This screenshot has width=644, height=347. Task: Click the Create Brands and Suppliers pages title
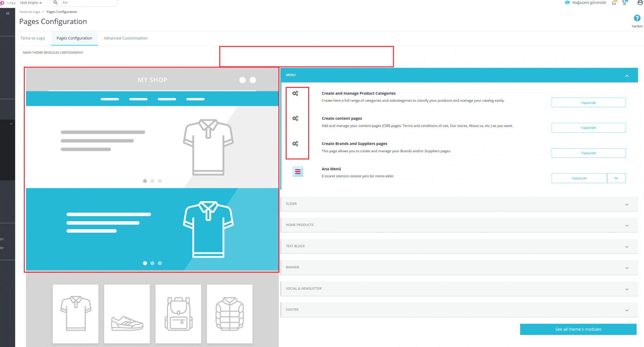(x=354, y=144)
